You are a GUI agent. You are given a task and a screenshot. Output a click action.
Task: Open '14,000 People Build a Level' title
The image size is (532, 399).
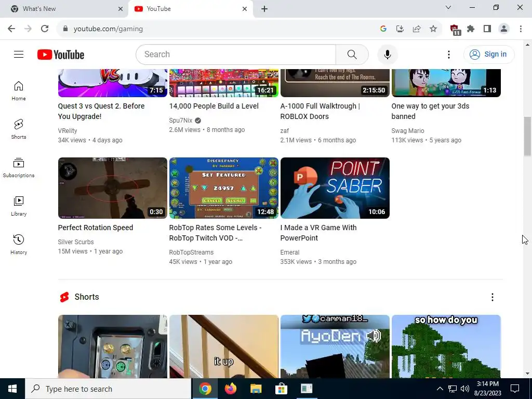pyautogui.click(x=214, y=106)
